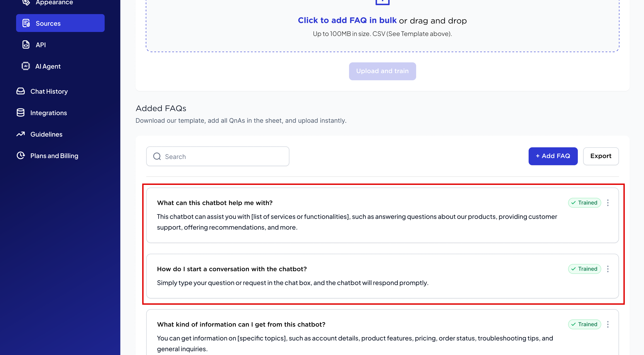Click the "Click to add FAQ in bulk" link
This screenshot has width=644, height=355.
[347, 21]
